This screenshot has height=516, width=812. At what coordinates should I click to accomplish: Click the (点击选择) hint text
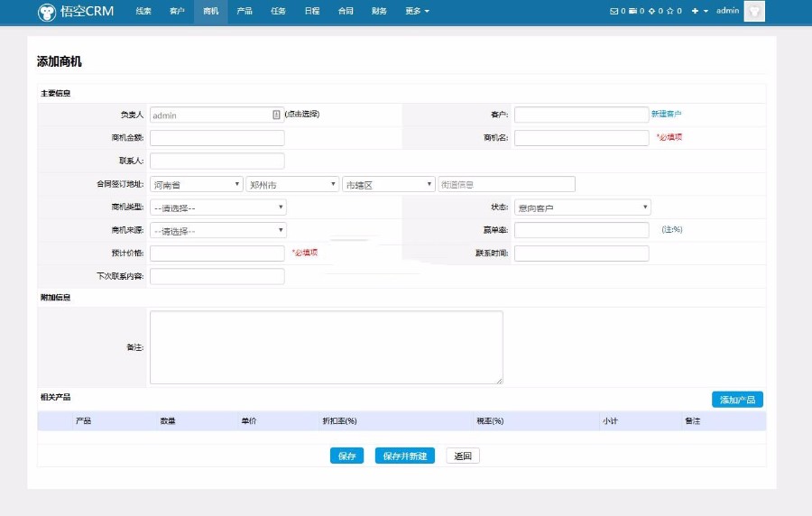(302, 114)
